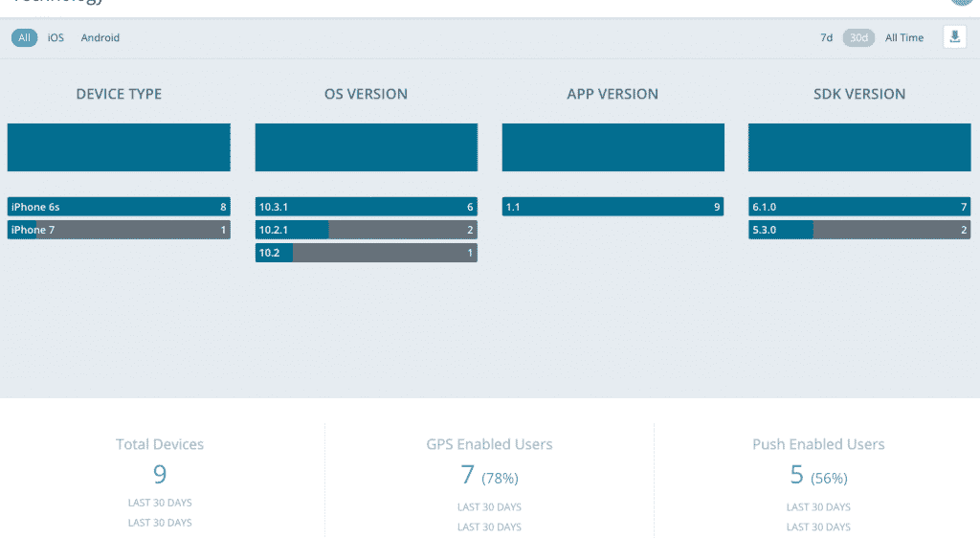Click the Push Enabled Users value 5
This screenshot has height=538, width=980.
coord(796,475)
